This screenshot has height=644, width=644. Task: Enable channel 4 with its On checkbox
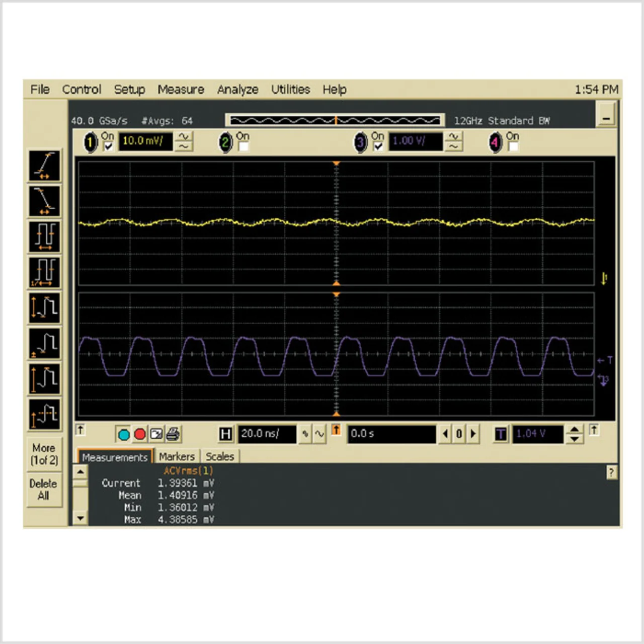tap(513, 146)
